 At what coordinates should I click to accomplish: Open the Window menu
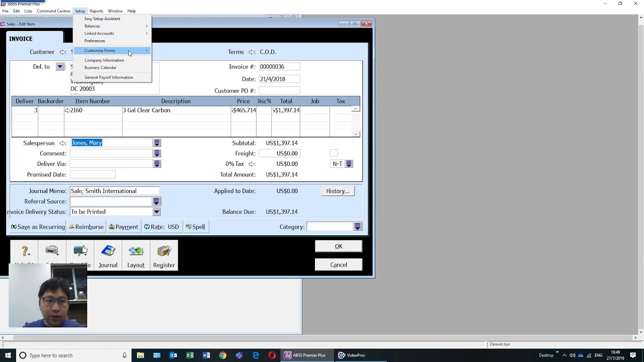click(x=115, y=11)
